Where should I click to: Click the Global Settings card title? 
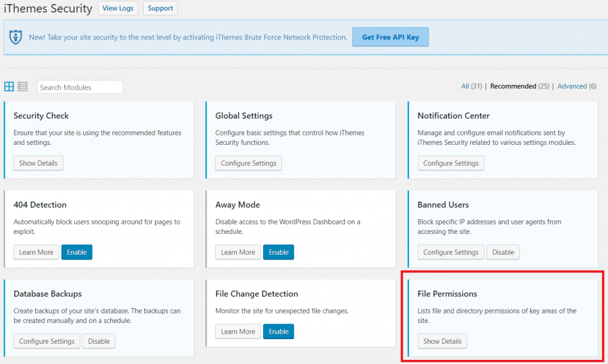coord(244,116)
